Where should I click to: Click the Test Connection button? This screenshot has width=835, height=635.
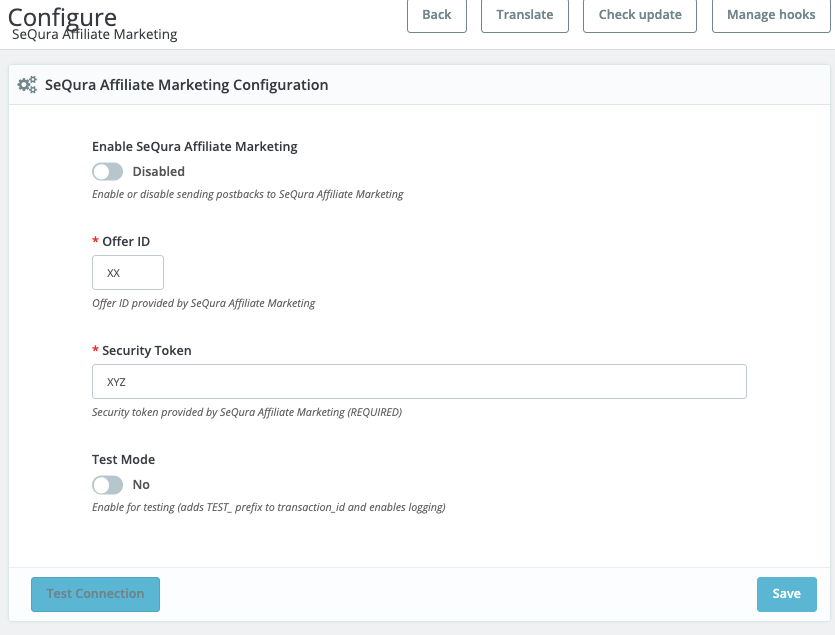(95, 594)
